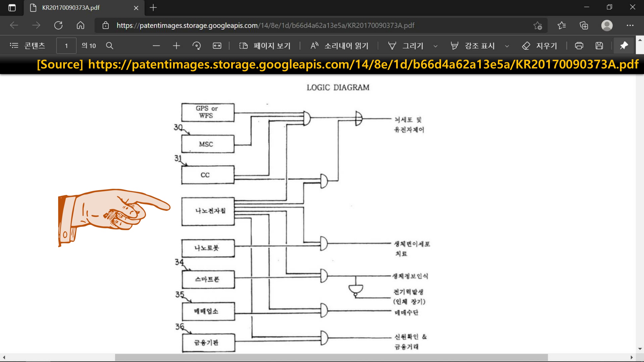Click the page number input field
Viewport: 644px width, 362px height.
click(66, 46)
